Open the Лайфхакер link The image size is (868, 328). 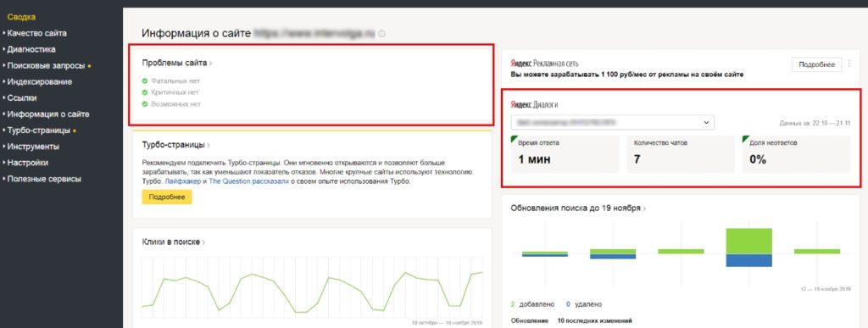(183, 181)
